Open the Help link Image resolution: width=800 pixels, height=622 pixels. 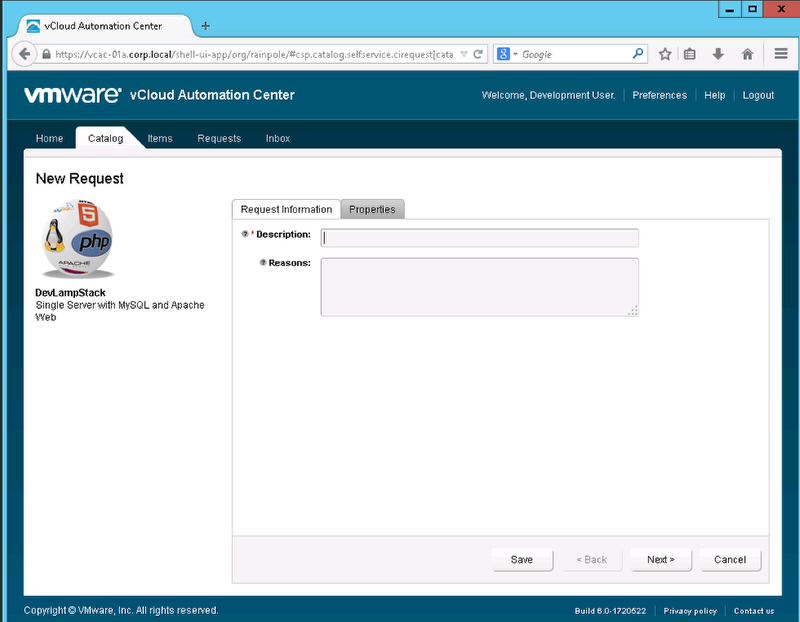[x=714, y=95]
